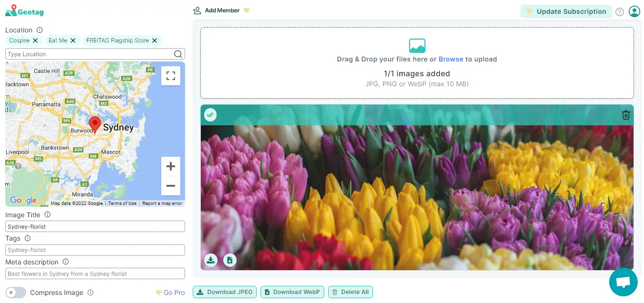Open the user profile icon
The image size is (644, 303).
[634, 11]
